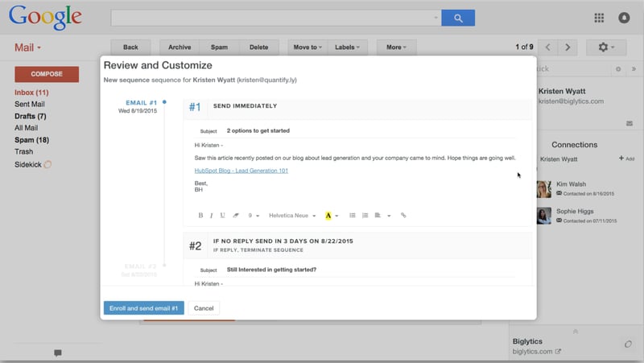
Task: Open the Google apps grid icon
Action: [x=599, y=18]
